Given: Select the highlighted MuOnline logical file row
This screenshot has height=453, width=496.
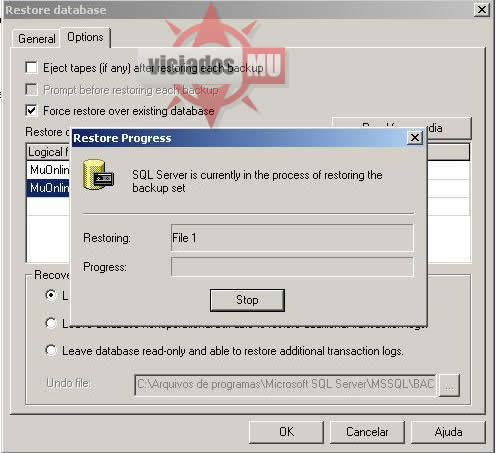Looking at the screenshot, I should point(49,188).
